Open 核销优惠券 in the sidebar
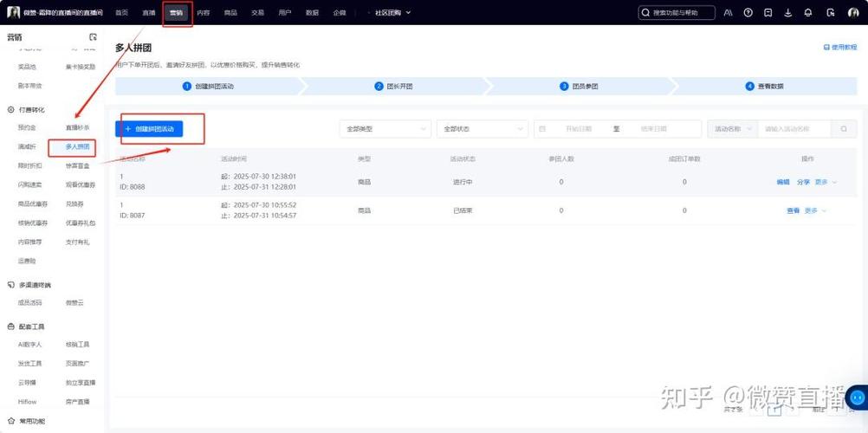This screenshot has height=433, width=868. pyautogui.click(x=33, y=223)
